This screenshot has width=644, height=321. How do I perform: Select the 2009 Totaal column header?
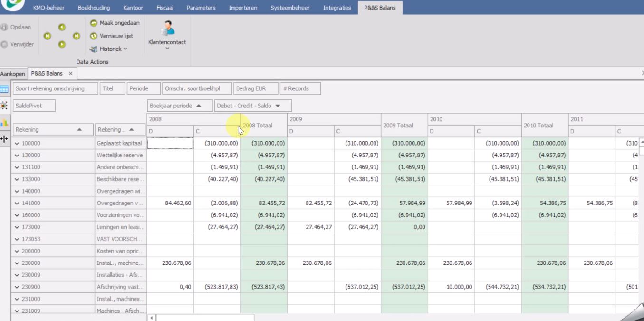404,126
